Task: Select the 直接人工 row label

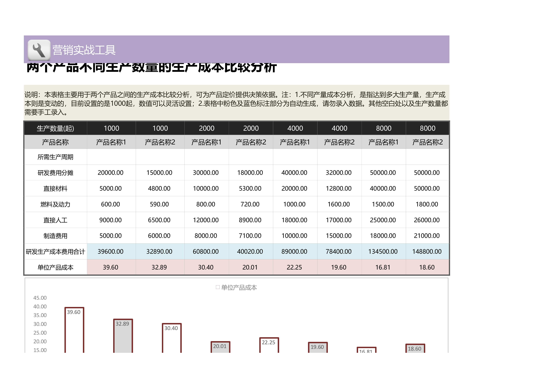Action: [55, 220]
